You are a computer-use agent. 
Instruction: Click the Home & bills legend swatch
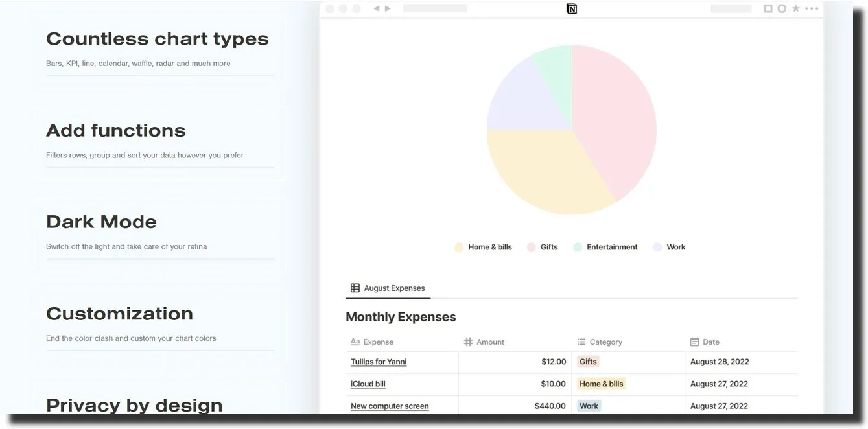point(459,247)
